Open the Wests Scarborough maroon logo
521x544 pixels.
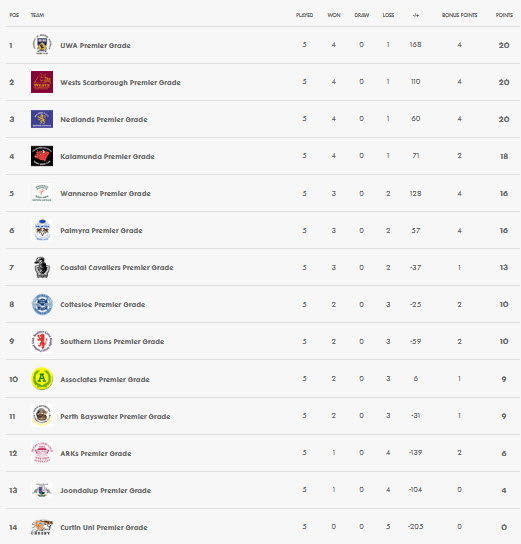click(x=42, y=82)
